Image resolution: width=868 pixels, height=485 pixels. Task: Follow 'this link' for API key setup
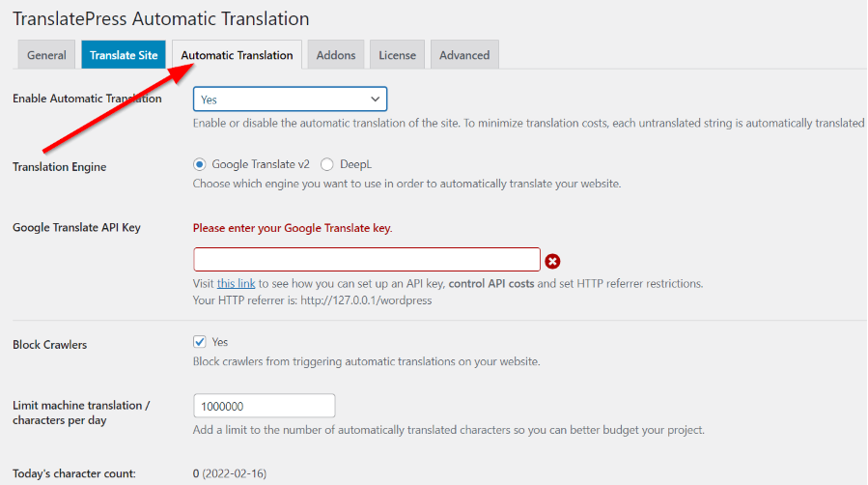(x=236, y=283)
